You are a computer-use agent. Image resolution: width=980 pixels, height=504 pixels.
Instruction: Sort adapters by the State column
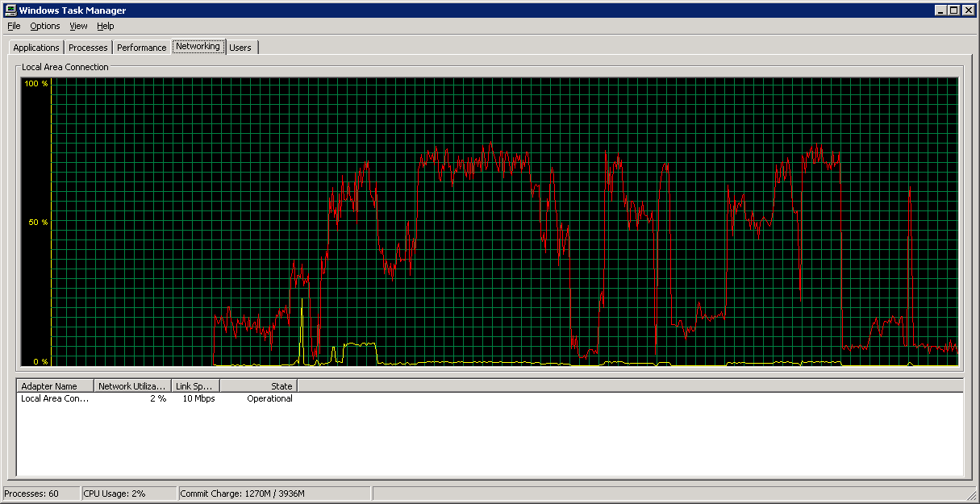click(258, 386)
